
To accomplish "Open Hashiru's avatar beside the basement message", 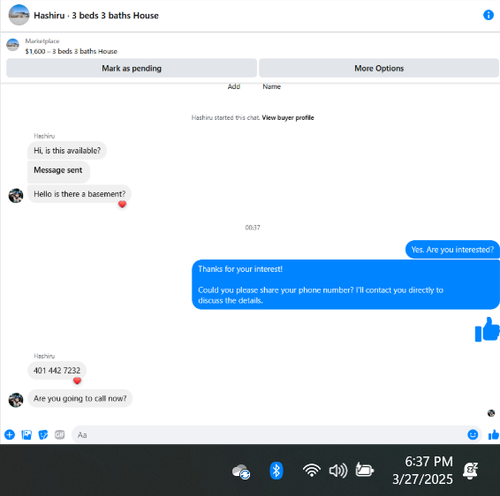I will [16, 196].
